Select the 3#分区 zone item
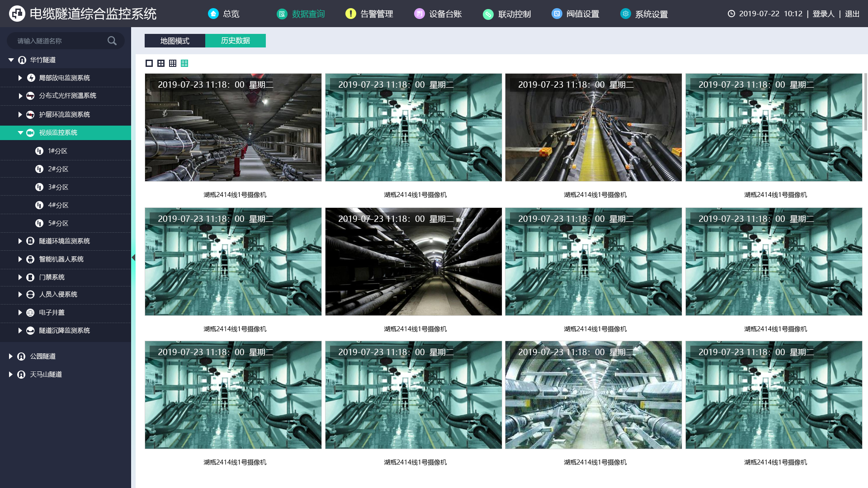The image size is (868, 488). tap(58, 187)
